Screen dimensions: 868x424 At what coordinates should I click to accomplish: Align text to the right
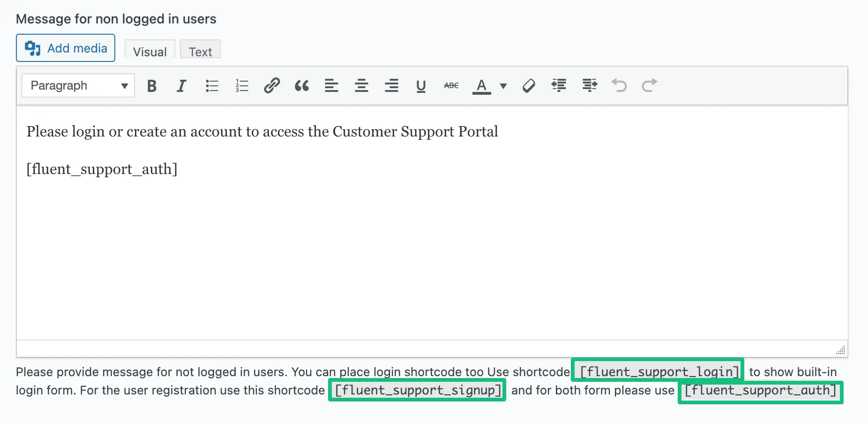391,86
